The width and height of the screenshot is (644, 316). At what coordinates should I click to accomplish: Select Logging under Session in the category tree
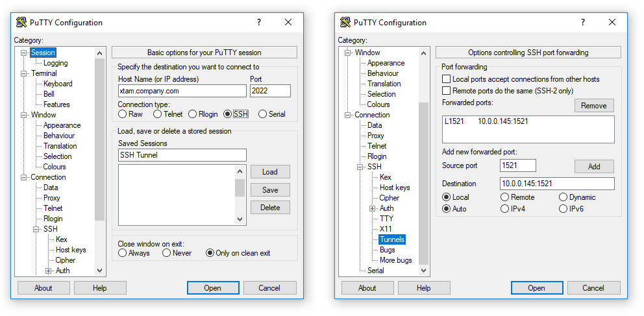55,63
